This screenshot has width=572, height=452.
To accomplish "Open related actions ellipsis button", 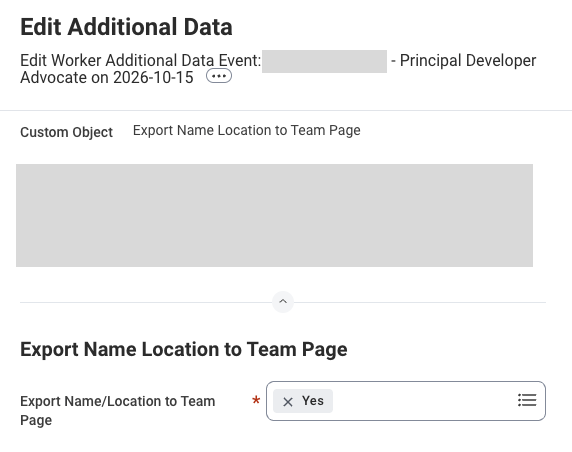I will [x=219, y=76].
